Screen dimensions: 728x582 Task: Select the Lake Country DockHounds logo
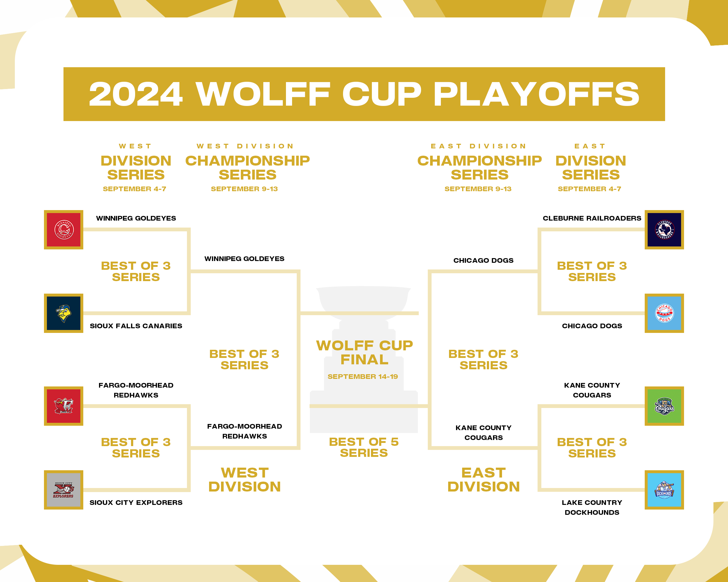pos(664,489)
